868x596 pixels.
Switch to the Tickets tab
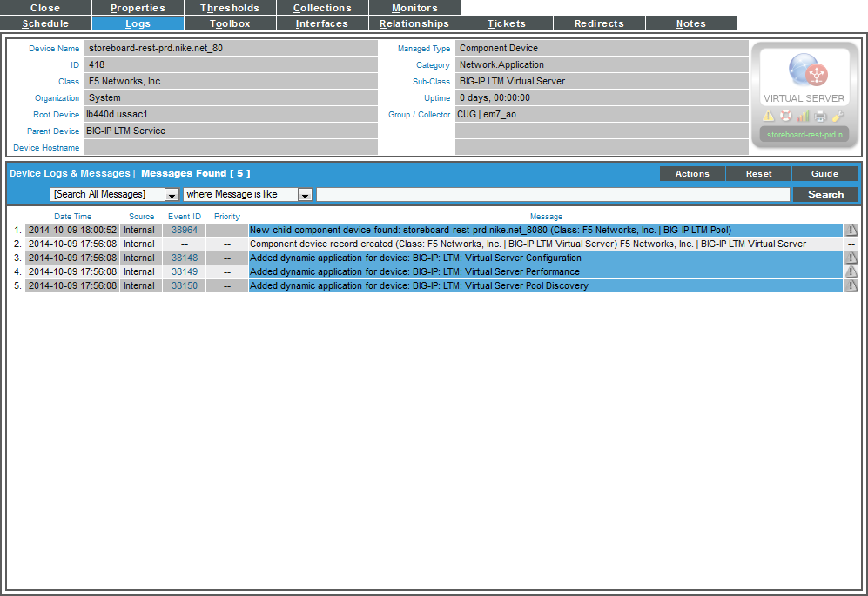[507, 23]
